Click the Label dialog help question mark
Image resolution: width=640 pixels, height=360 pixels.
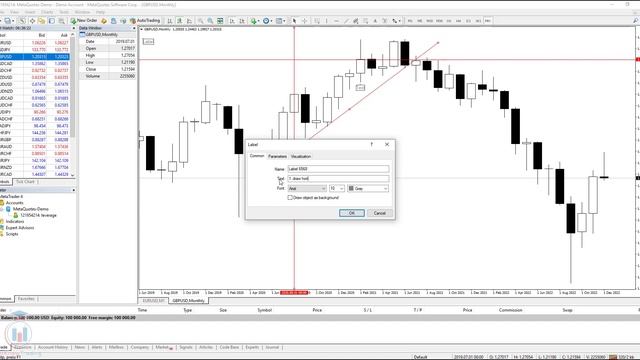pos(371,144)
